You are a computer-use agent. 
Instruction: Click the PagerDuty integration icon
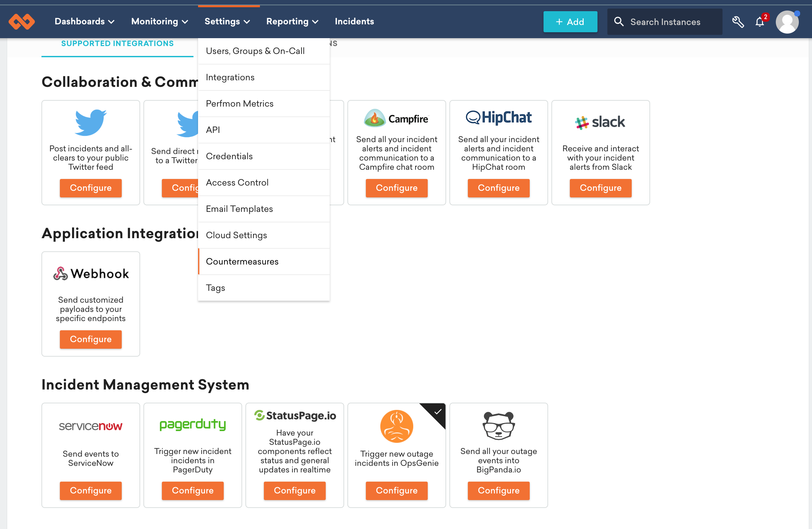coord(192,424)
